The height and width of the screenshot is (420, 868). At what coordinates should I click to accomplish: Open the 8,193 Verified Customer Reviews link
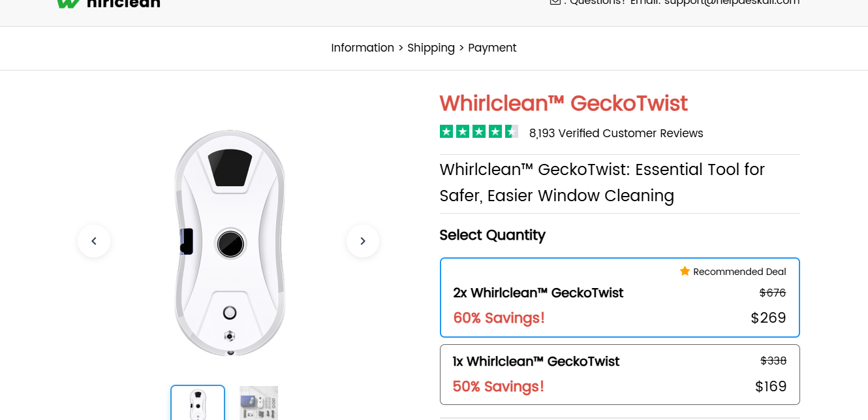tap(616, 133)
